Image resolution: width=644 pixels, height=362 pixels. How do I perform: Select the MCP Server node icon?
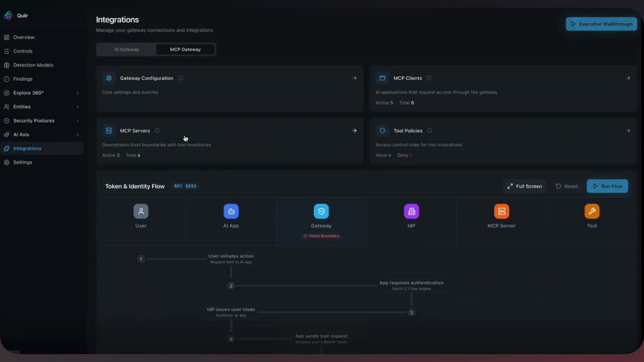(502, 211)
